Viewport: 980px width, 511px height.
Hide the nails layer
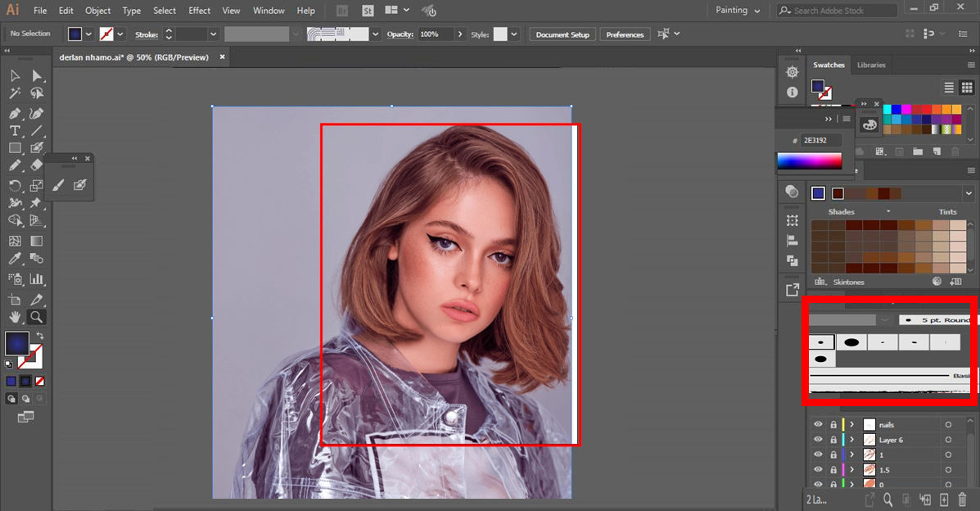click(x=818, y=424)
